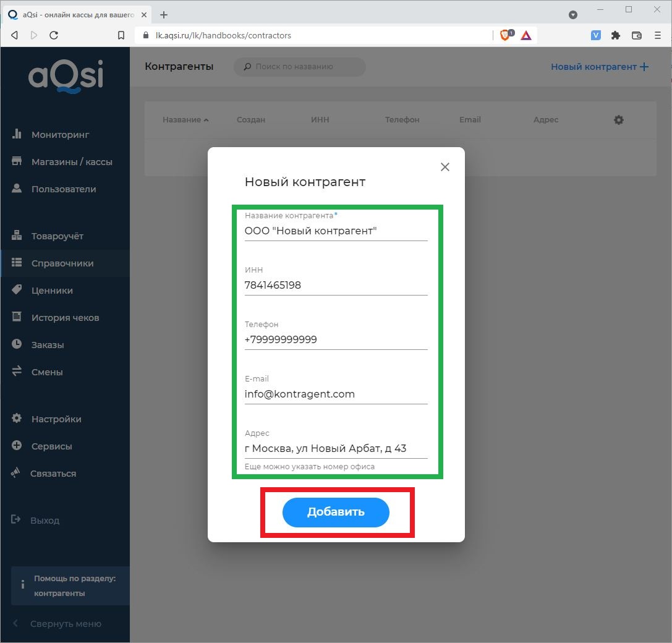672x643 pixels.
Task: Click the Мониторинг chart icon in sidebar
Action: coord(17,134)
